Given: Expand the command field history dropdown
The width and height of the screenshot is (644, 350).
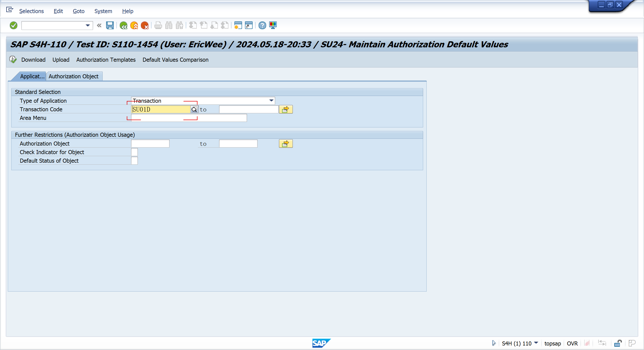Looking at the screenshot, I should (88, 25).
